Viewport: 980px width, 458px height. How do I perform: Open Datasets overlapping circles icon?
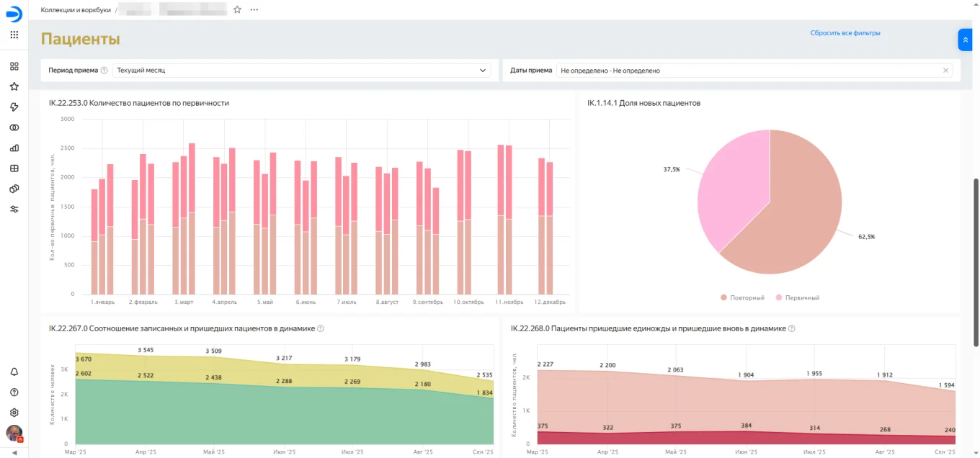pyautogui.click(x=14, y=127)
